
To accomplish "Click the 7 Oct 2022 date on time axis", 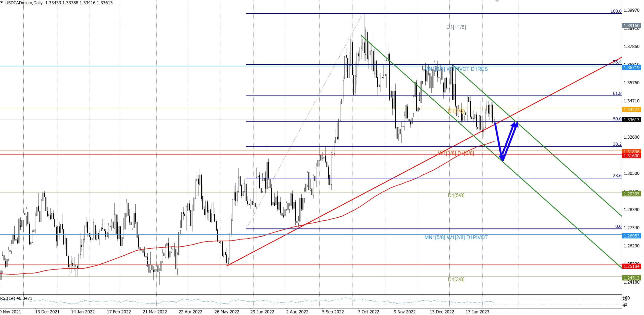I will click(368, 312).
